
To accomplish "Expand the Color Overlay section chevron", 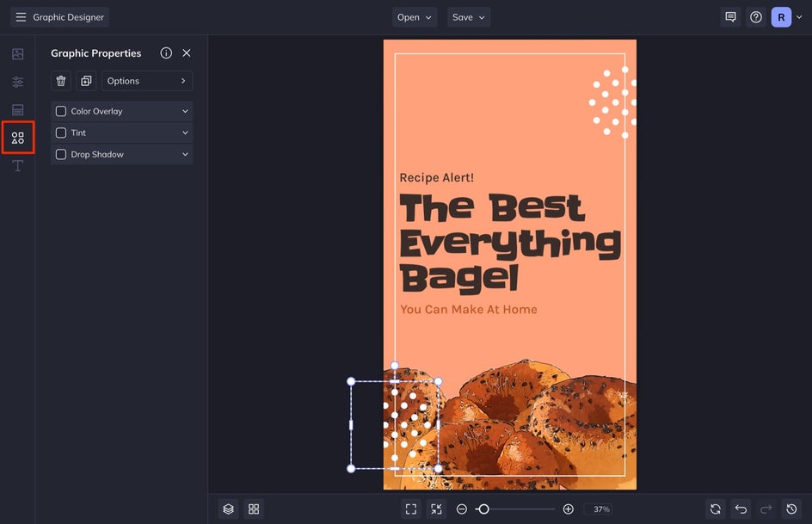I will coord(185,111).
